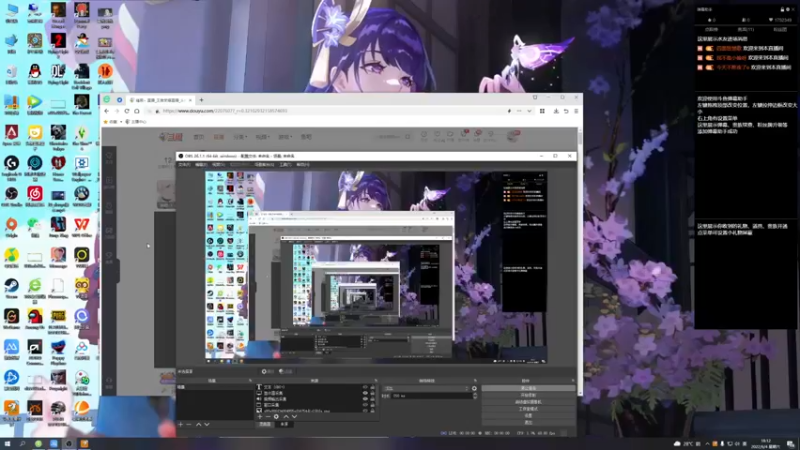800x450 pixels.
Task: Pop out the Controls dock panel
Action: 573,381
